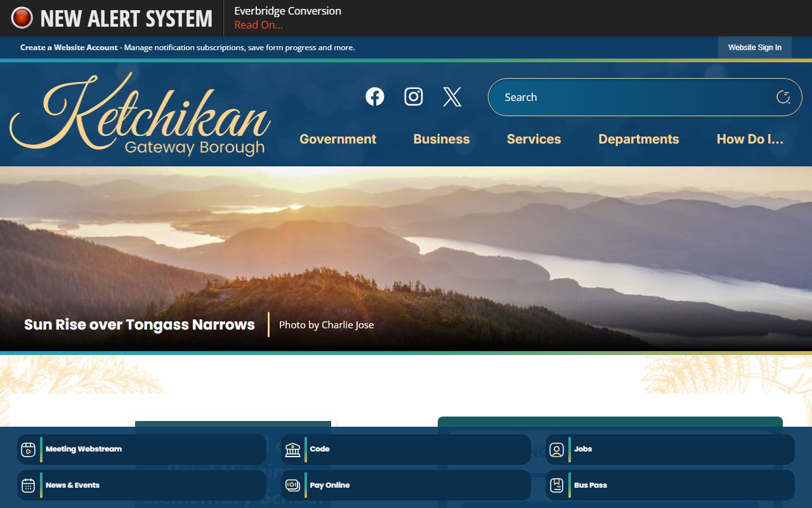
Task: Open the Bus Pass quick link
Action: click(670, 485)
